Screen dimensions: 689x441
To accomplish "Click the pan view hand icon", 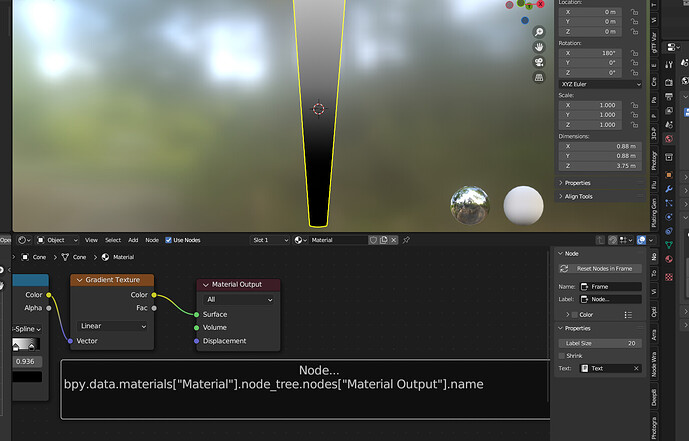I will [x=539, y=47].
